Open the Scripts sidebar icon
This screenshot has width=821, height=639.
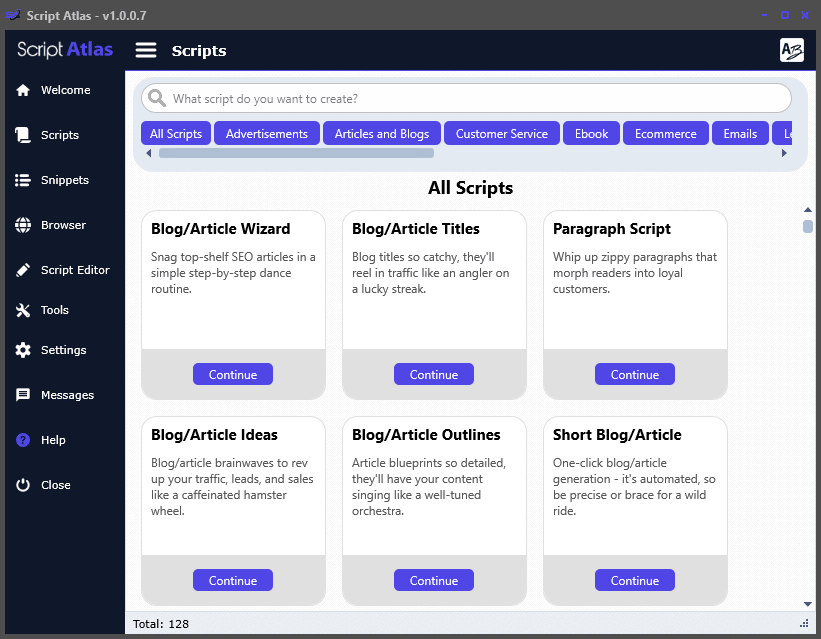click(x=23, y=135)
